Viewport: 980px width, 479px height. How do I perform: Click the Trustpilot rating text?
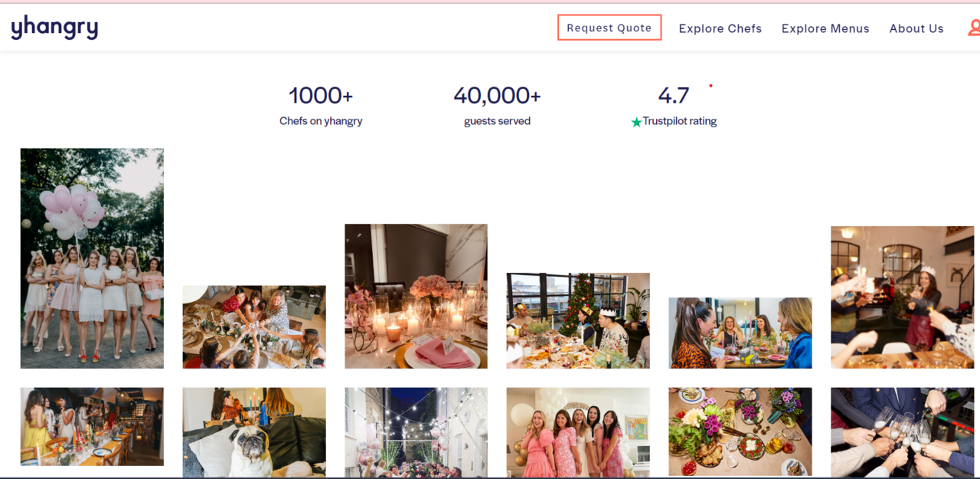pos(680,121)
